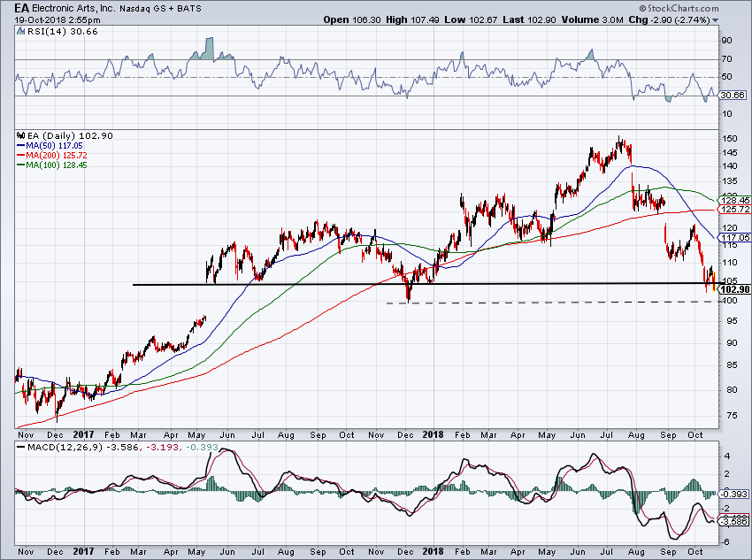Click the 125.72 red price tag on right axis
This screenshot has width=752, height=560.
pos(734,210)
